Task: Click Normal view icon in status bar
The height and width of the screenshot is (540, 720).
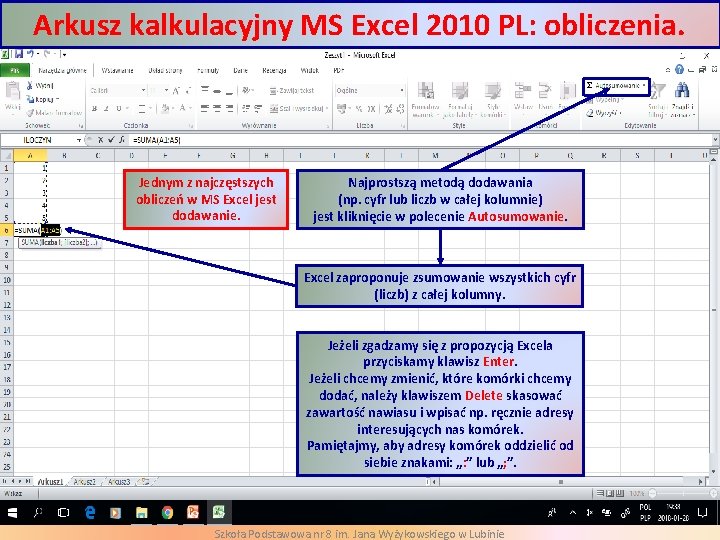Action: coord(600,493)
